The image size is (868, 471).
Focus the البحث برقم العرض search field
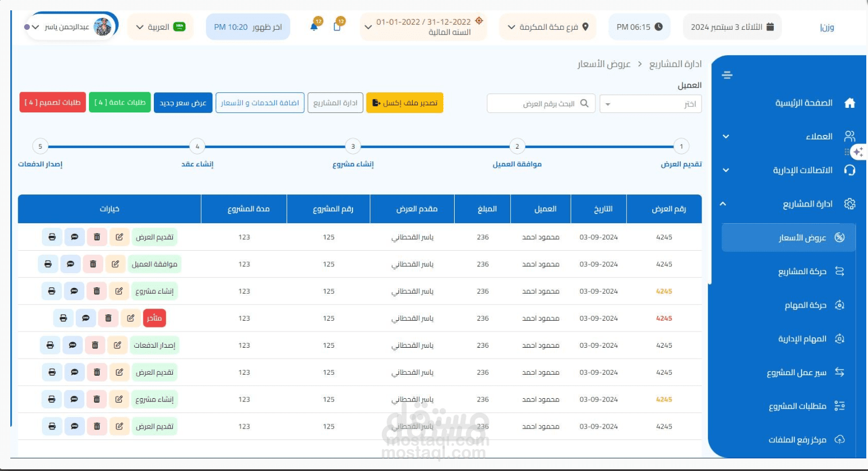[x=541, y=104]
